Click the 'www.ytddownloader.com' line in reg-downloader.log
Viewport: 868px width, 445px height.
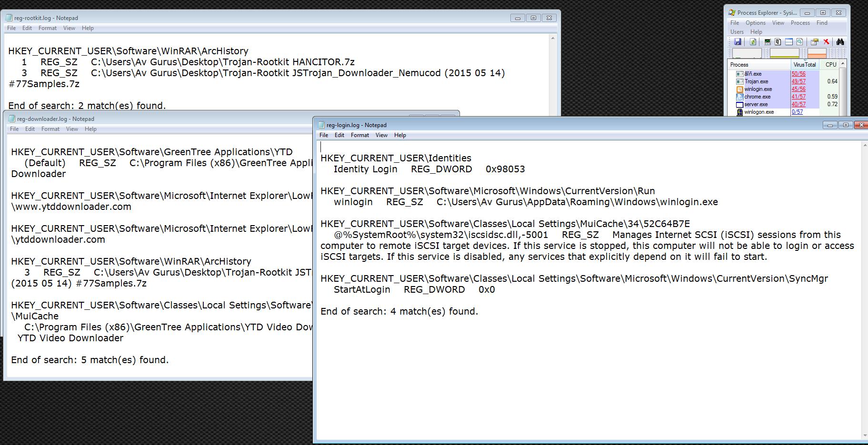coord(71,207)
